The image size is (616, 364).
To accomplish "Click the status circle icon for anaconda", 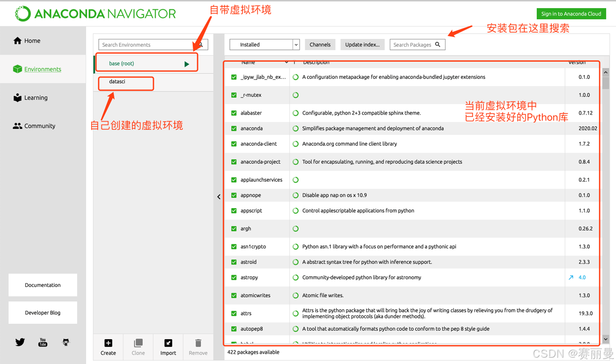I will tap(296, 128).
